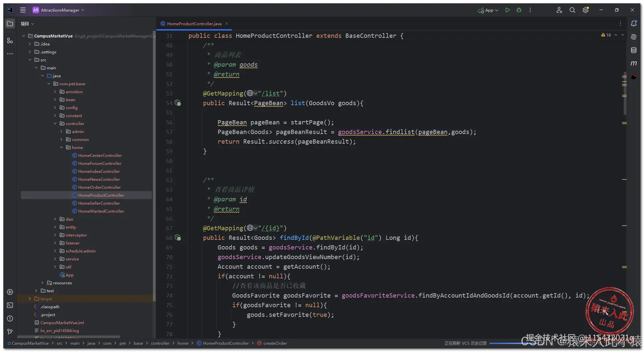Collapse the CampusMarketVue root node

point(24,36)
